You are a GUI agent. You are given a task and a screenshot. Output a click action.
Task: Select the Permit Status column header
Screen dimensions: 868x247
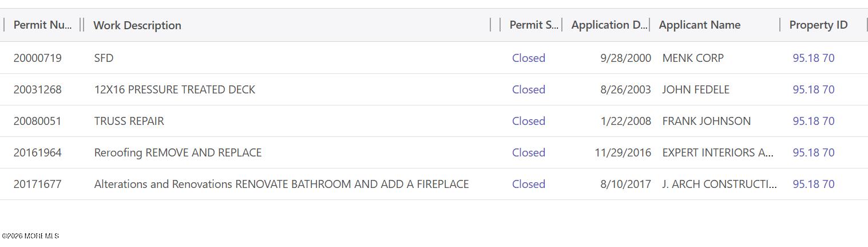coord(533,25)
